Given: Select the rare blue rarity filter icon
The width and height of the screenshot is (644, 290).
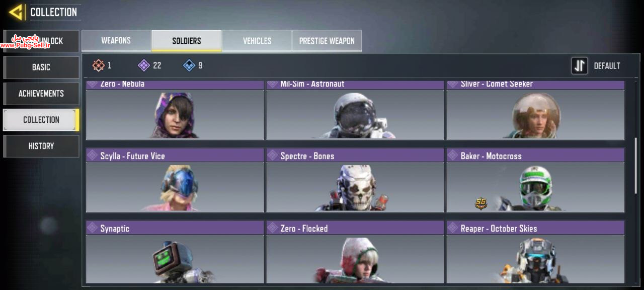Looking at the screenshot, I should [189, 65].
